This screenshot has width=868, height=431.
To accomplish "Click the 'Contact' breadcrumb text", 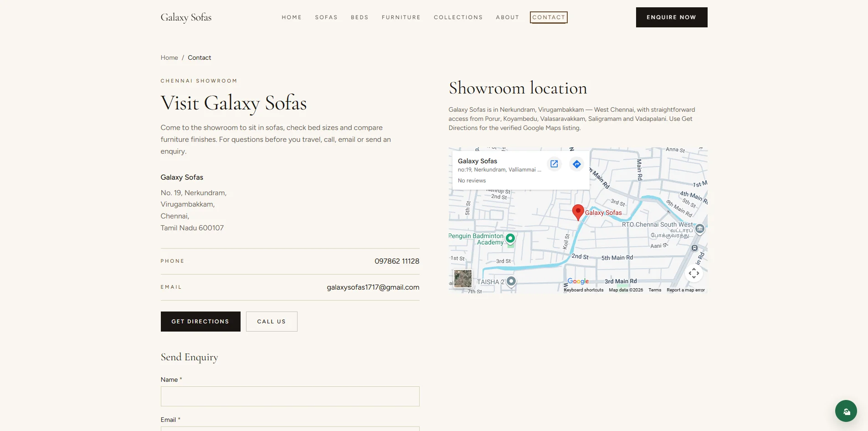I will coord(200,57).
